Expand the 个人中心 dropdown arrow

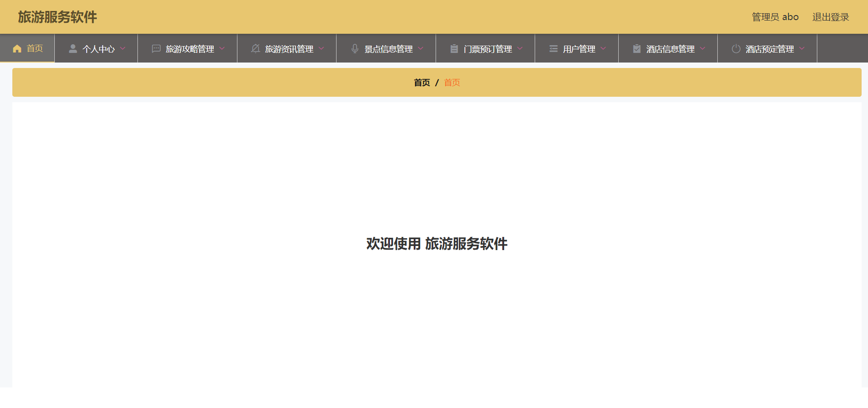click(123, 48)
